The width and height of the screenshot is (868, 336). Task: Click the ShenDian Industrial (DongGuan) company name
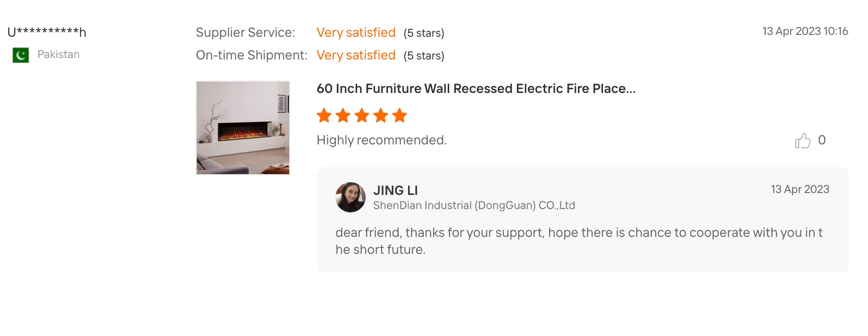(474, 206)
